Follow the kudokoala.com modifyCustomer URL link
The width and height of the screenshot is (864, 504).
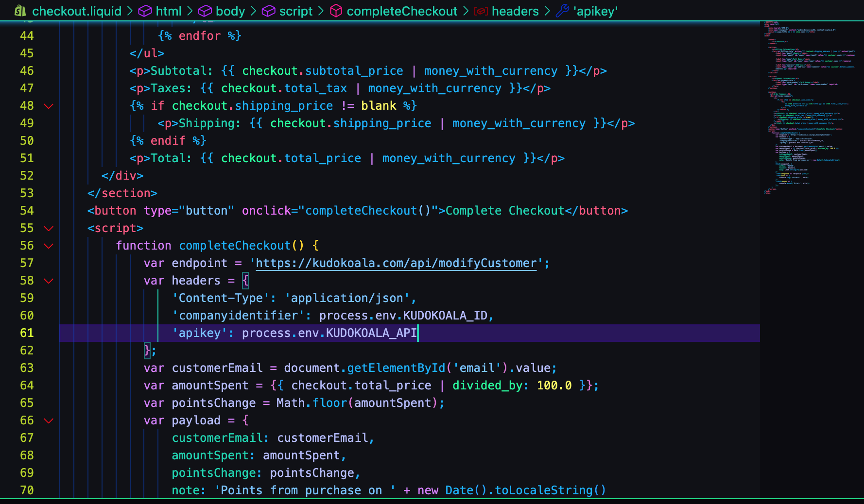point(396,263)
